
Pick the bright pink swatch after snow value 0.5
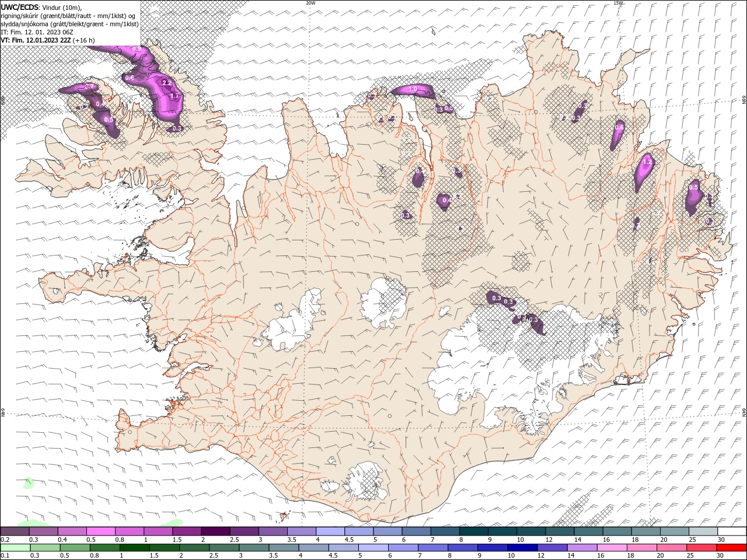click(x=100, y=531)
